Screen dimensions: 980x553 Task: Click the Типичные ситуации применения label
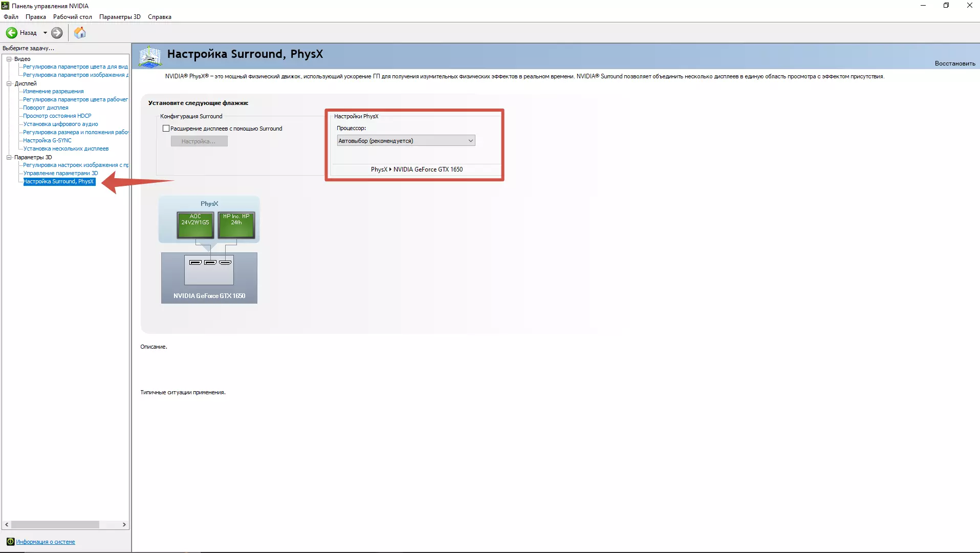(183, 392)
